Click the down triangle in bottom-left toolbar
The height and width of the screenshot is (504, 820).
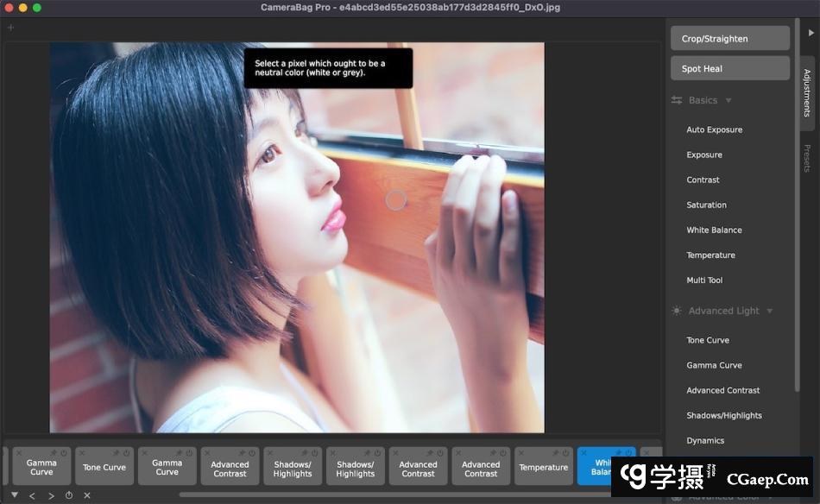(14, 495)
